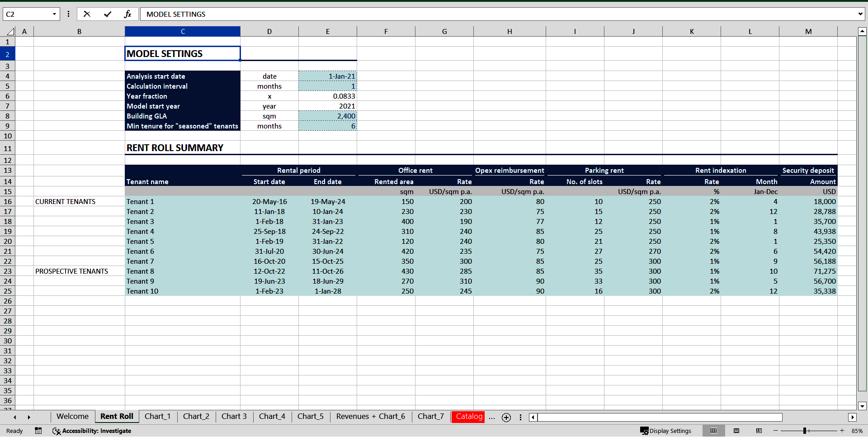Select the Analysis start date value 1-Jan-21
868x437 pixels.
(x=328, y=76)
